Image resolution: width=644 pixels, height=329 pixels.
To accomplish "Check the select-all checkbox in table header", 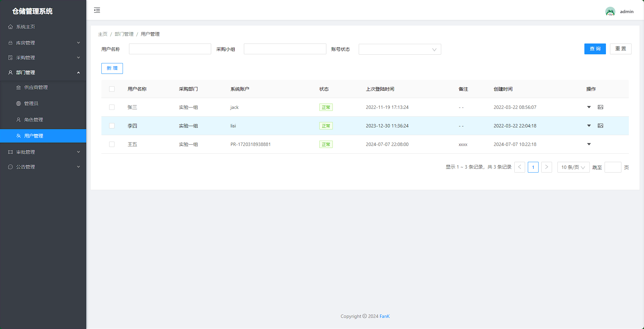I will 112,89.
